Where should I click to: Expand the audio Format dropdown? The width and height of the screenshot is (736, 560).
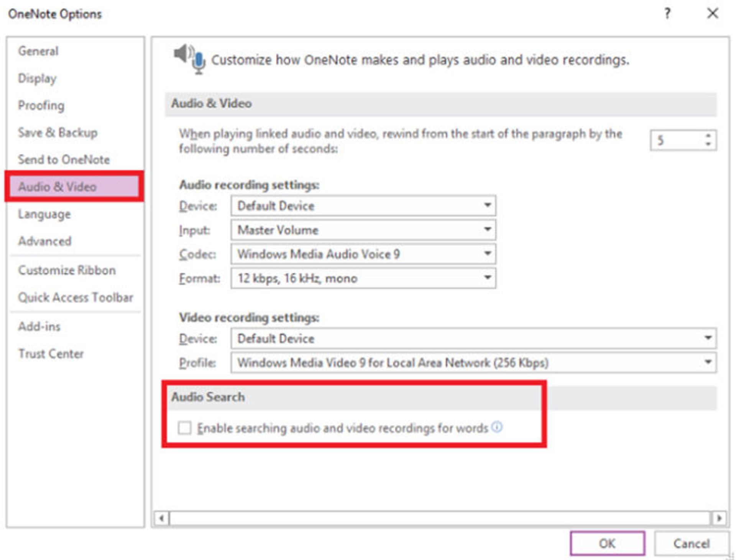(x=487, y=278)
